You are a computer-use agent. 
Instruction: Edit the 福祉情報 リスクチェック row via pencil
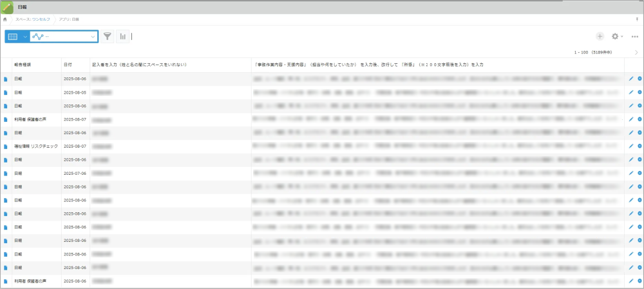[631, 146]
